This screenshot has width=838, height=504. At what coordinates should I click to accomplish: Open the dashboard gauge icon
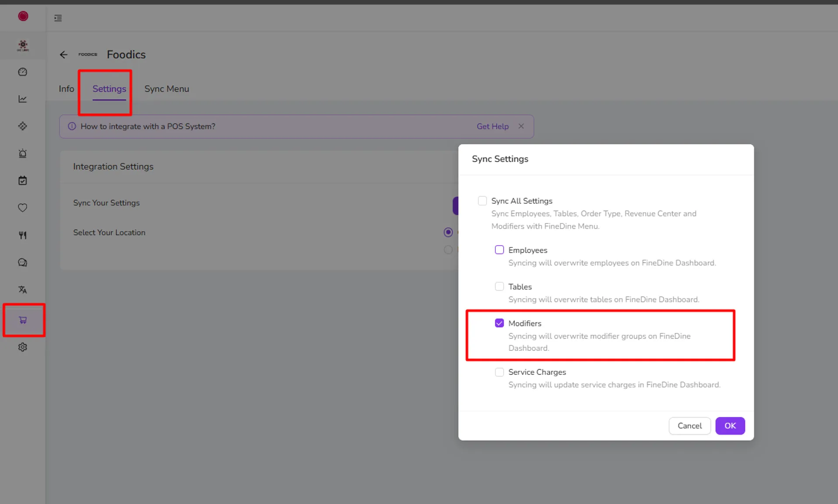[x=23, y=72]
